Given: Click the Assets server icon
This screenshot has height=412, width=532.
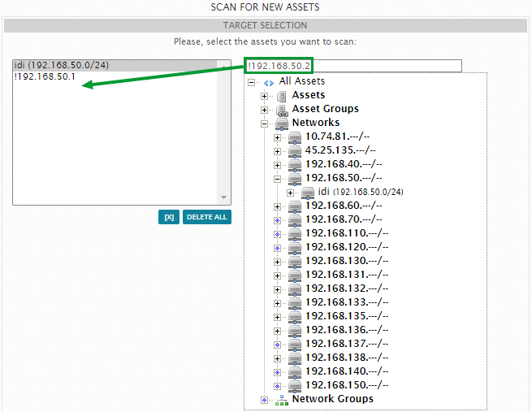Looking at the screenshot, I should [281, 96].
